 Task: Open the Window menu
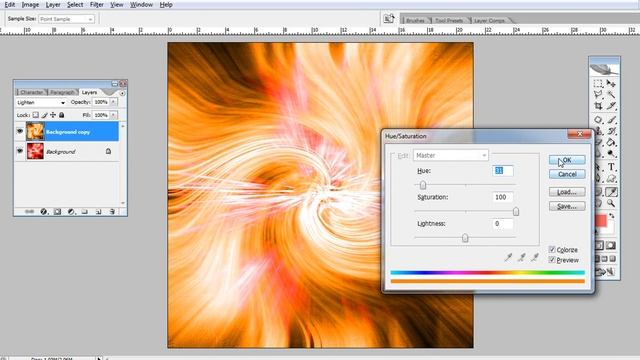coord(141,5)
